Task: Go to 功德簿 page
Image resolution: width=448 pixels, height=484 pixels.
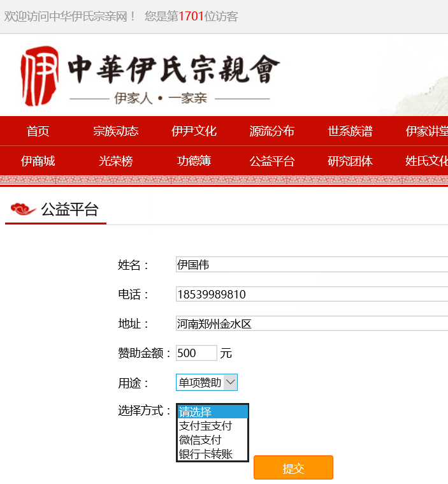Action: [x=194, y=161]
